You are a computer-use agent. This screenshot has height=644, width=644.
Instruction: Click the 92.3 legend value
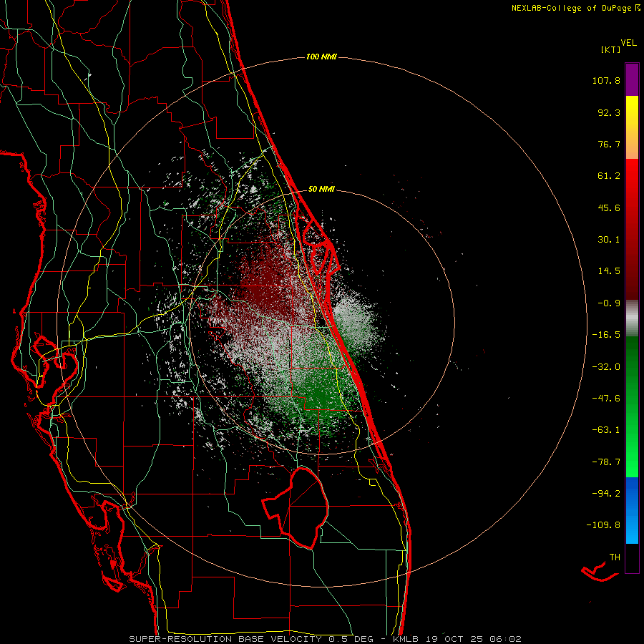click(x=609, y=112)
